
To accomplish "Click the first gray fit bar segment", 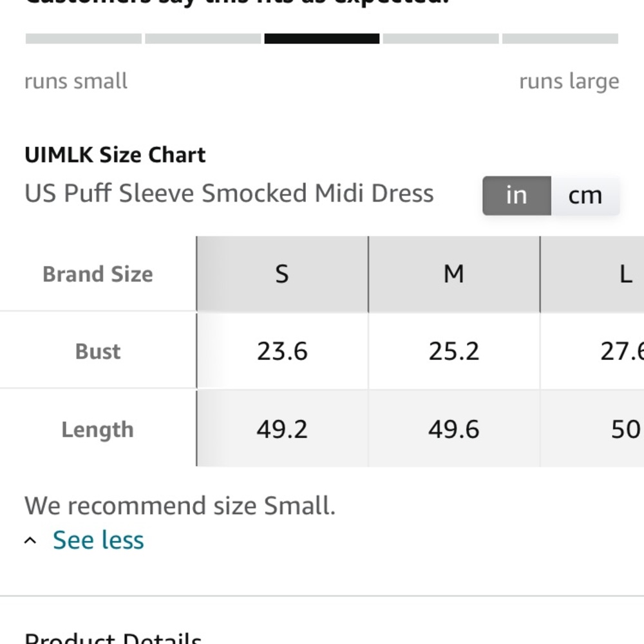I will point(83,39).
